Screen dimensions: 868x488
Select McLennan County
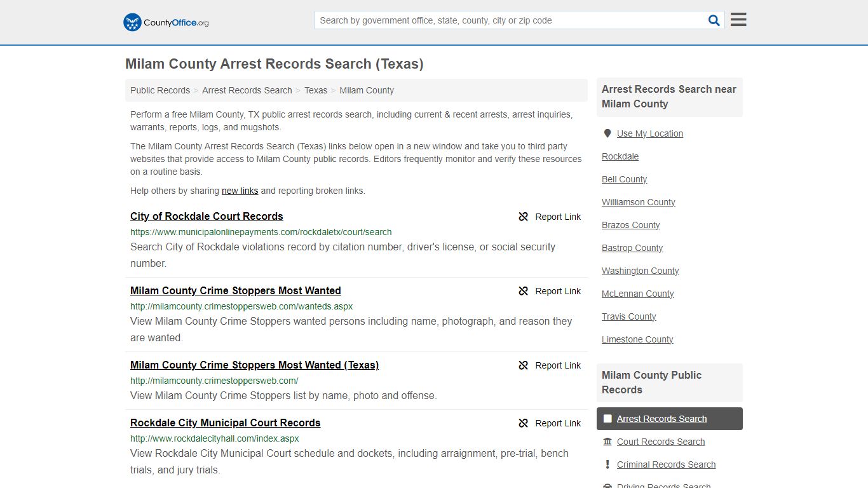point(638,294)
